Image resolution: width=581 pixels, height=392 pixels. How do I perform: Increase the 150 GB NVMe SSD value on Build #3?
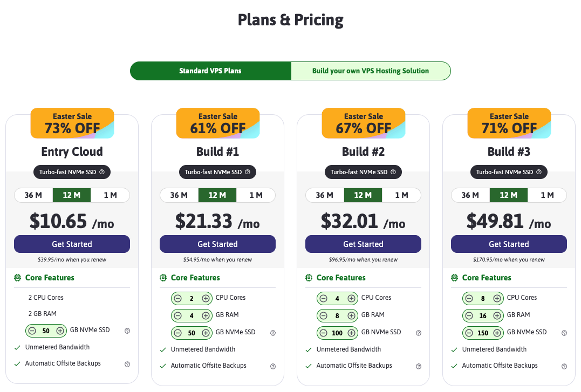click(x=497, y=333)
